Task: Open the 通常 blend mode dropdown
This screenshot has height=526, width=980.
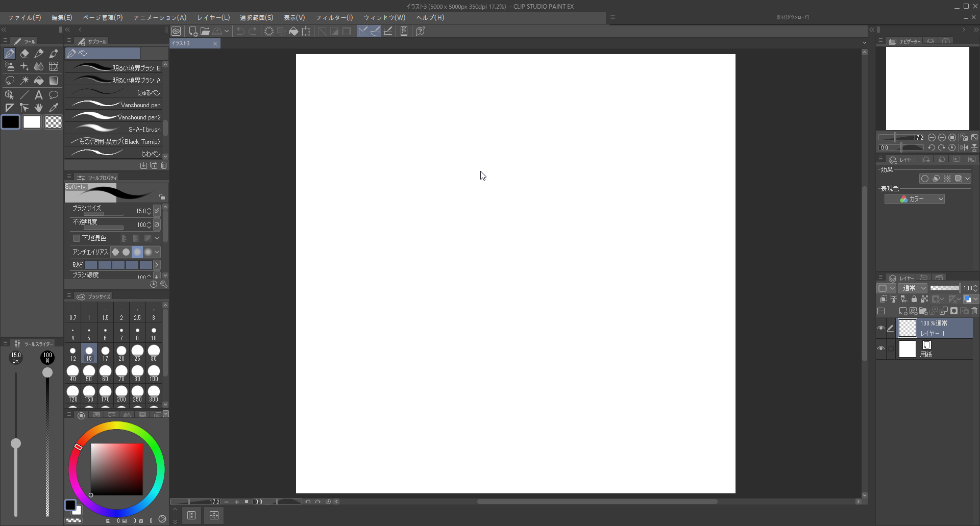Action: [x=913, y=288]
